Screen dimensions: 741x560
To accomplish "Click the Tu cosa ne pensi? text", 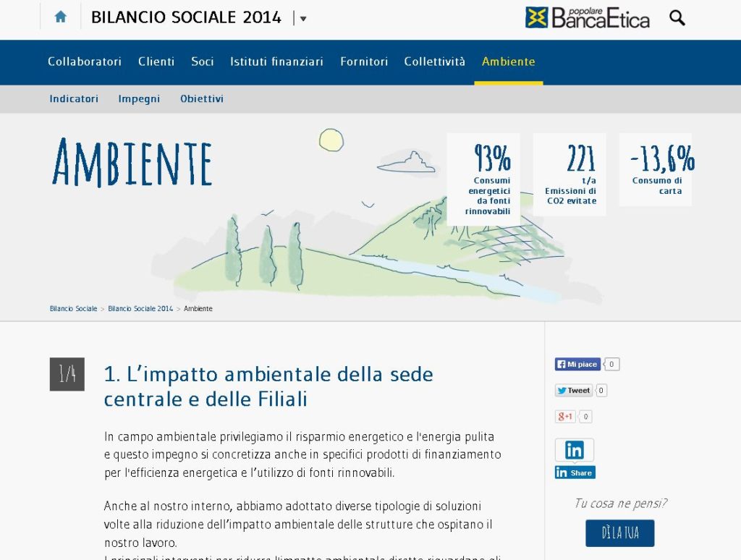I will coord(620,504).
